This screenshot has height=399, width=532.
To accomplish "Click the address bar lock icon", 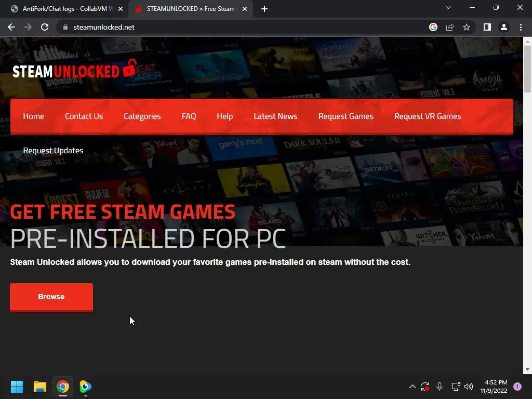I will pyautogui.click(x=65, y=27).
